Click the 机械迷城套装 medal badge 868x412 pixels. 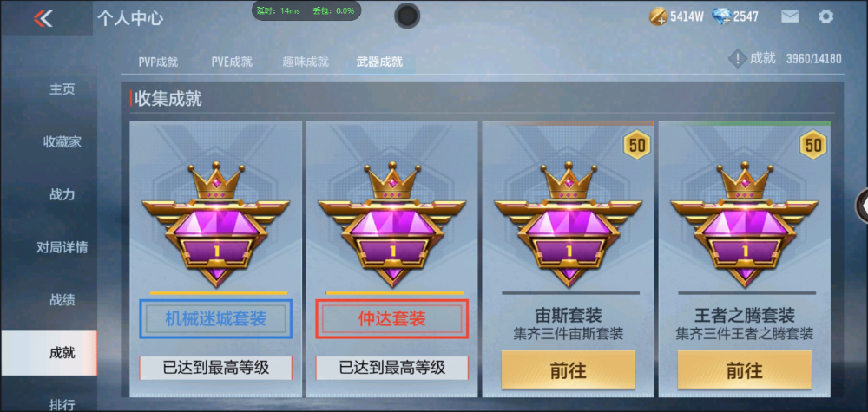click(216, 224)
